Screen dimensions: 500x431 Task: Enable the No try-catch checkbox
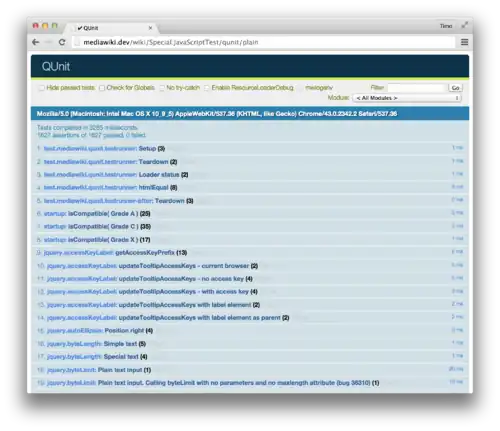162,88
